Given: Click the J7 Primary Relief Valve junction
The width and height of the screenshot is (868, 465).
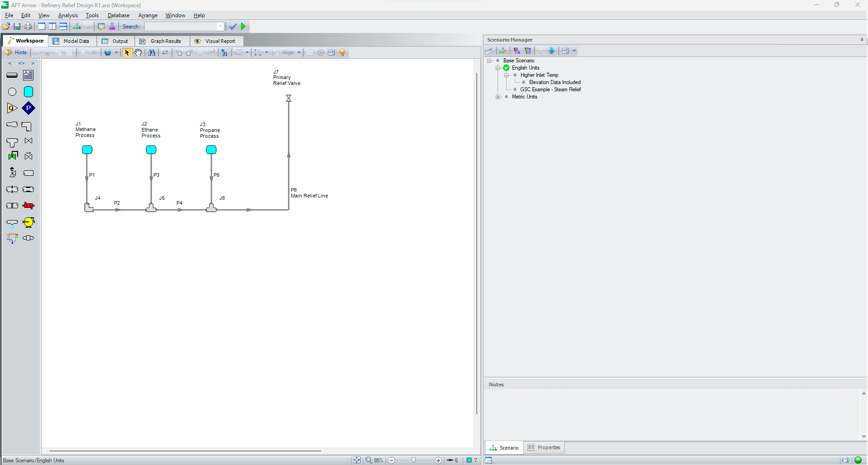Looking at the screenshot, I should click(x=289, y=98).
